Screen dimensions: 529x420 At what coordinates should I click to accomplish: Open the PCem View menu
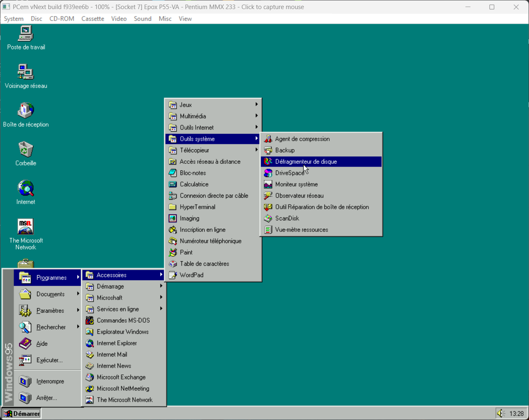click(x=185, y=19)
